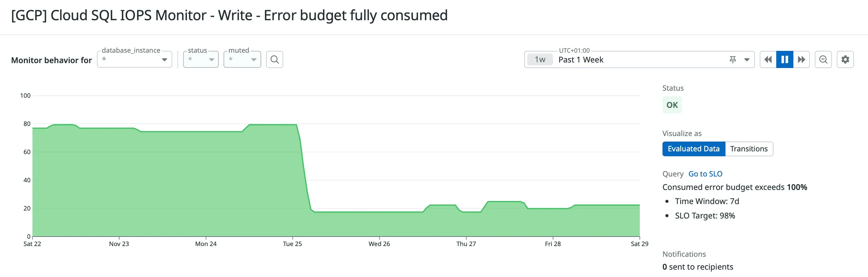Follow the Go to SLO link
The image size is (868, 277).
705,173
